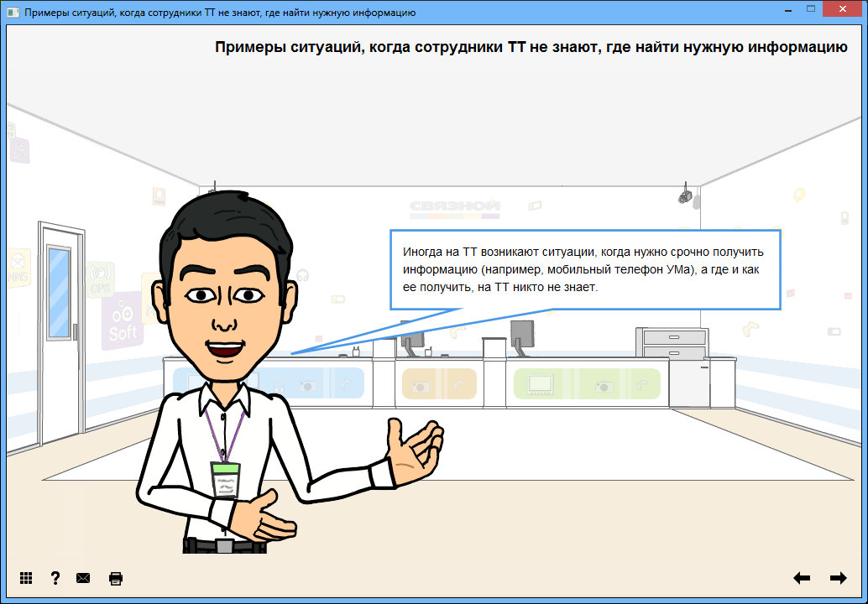Open the help question mark icon
Image resolution: width=868 pixels, height=604 pixels.
tap(55, 578)
